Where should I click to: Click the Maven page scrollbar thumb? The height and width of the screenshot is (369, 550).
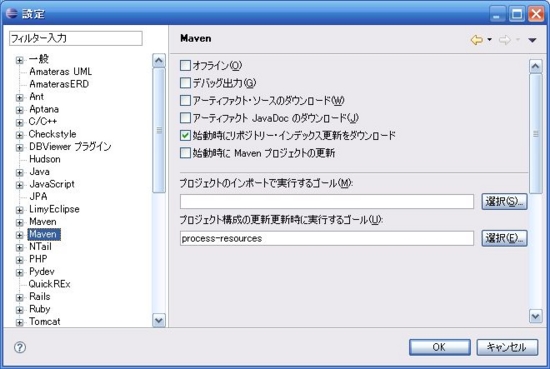(536, 134)
